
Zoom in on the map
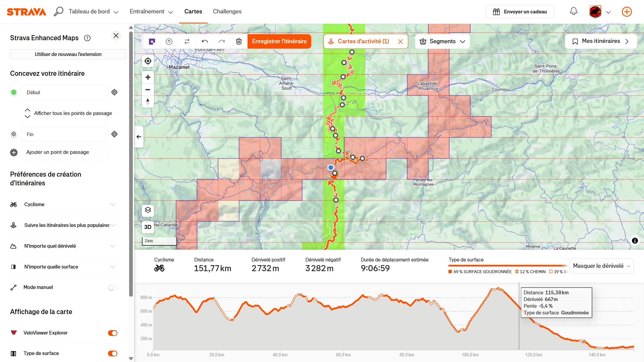[148, 77]
